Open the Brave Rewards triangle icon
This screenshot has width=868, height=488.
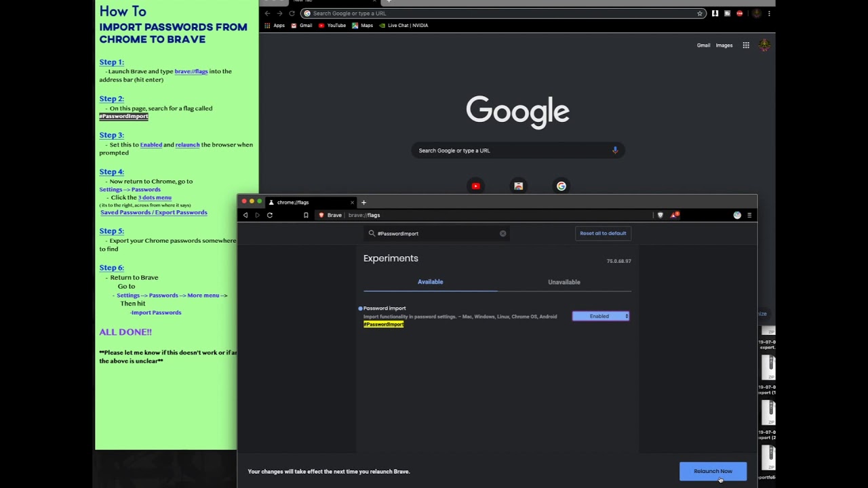[x=674, y=215]
